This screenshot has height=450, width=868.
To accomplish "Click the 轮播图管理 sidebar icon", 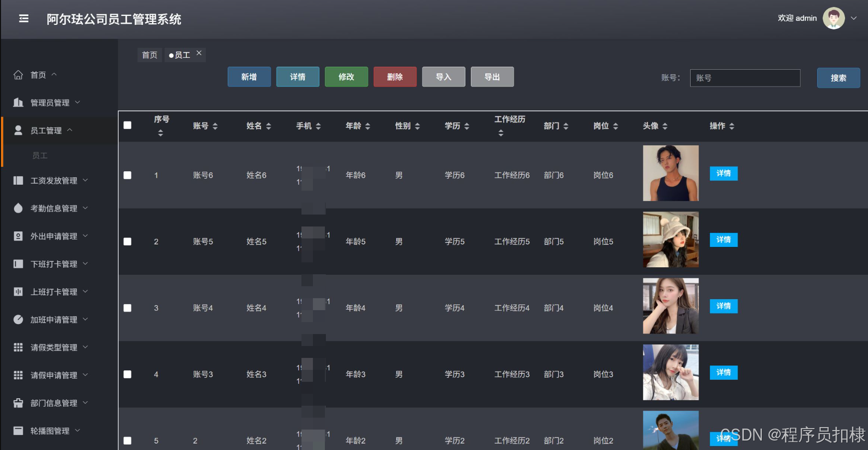I will click(18, 431).
